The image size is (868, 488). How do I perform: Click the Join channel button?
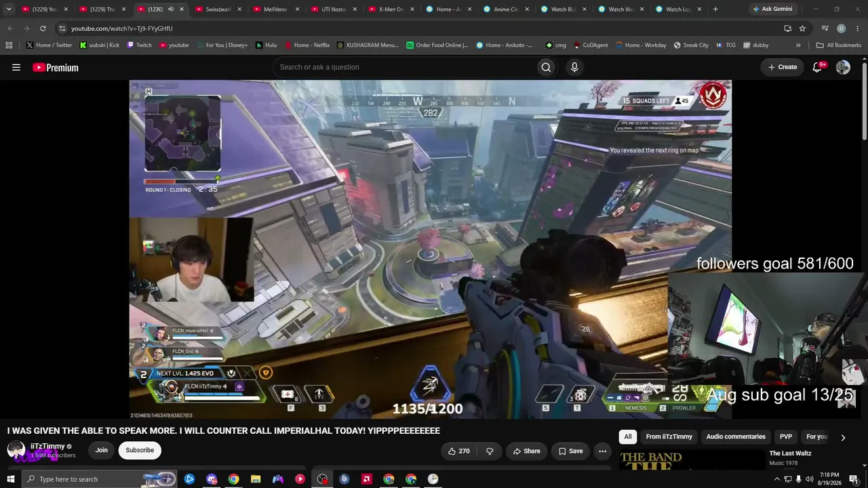click(101, 450)
